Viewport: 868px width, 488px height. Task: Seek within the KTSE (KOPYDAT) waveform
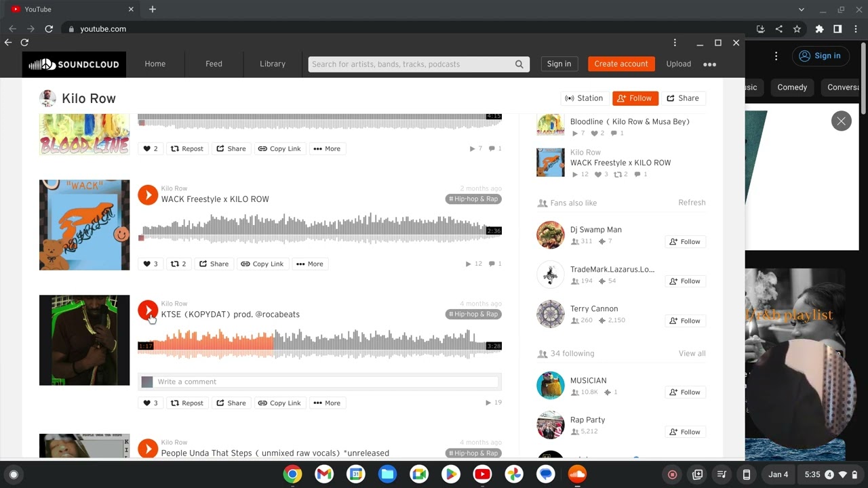[x=319, y=344]
